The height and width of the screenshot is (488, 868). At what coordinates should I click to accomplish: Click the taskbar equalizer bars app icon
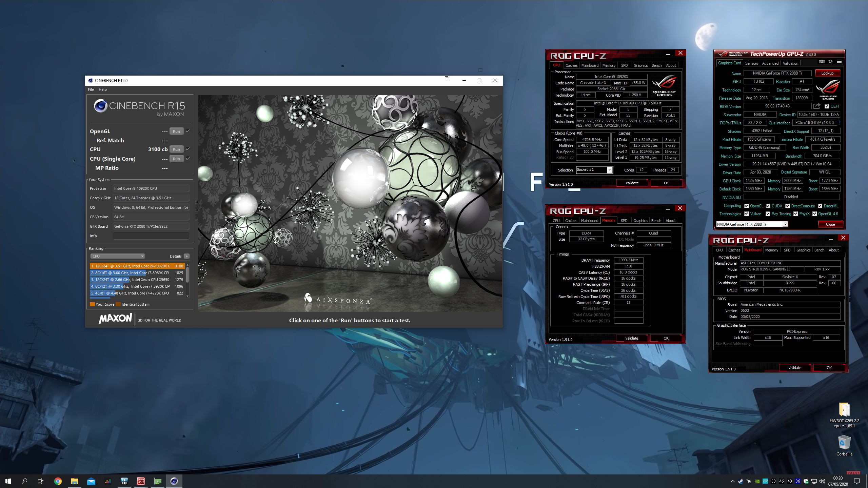point(108,481)
